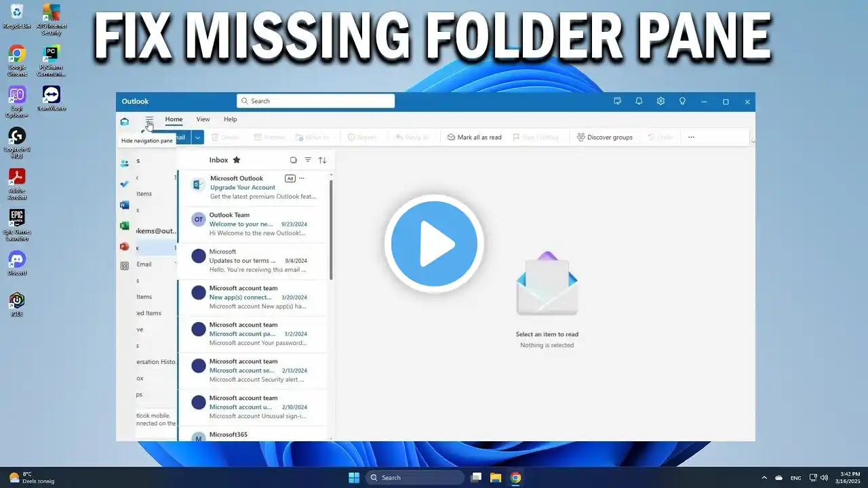Toggle favorite star next to Inbox
868x488 pixels.
236,160
